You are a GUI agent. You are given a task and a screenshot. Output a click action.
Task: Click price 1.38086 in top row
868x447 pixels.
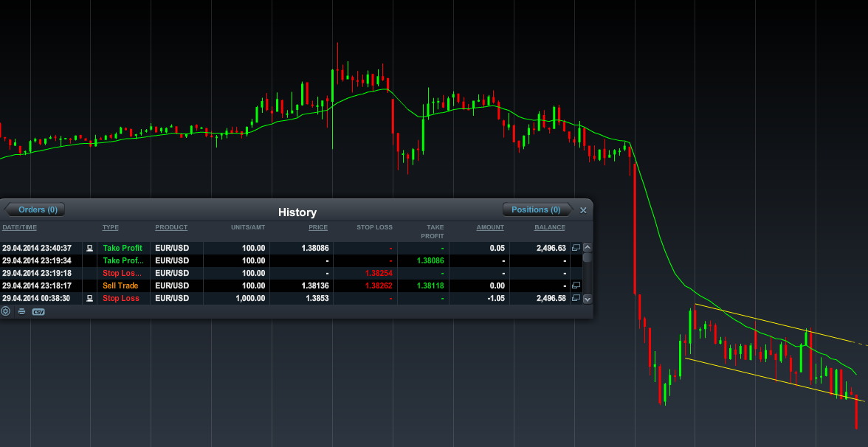315,248
